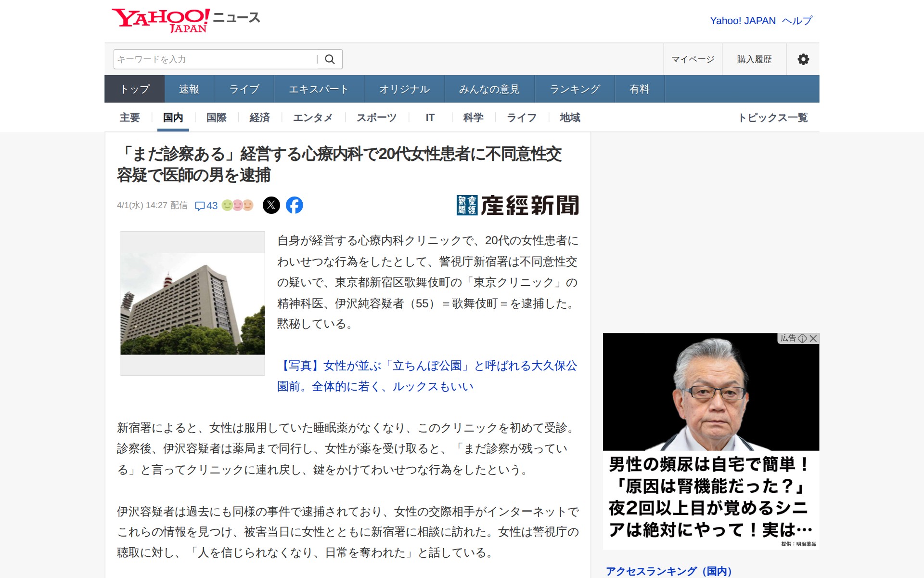Click the search magnifier icon
The width and height of the screenshot is (924, 578).
coord(330,59)
